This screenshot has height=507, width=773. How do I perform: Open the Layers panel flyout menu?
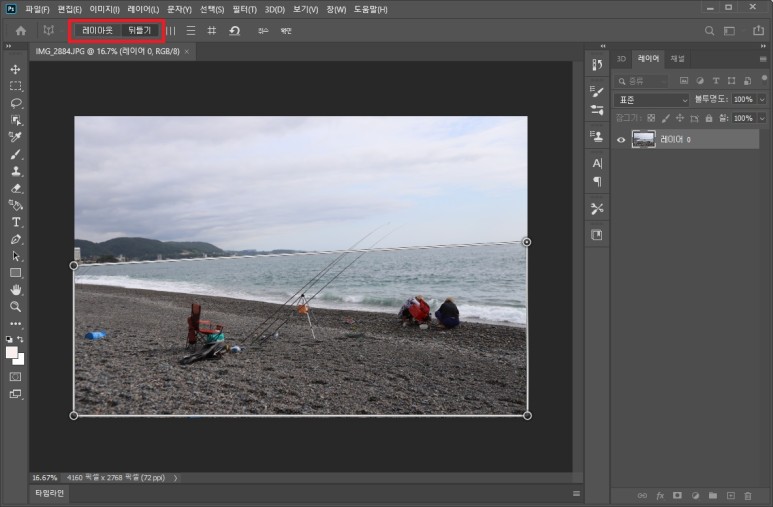point(763,59)
